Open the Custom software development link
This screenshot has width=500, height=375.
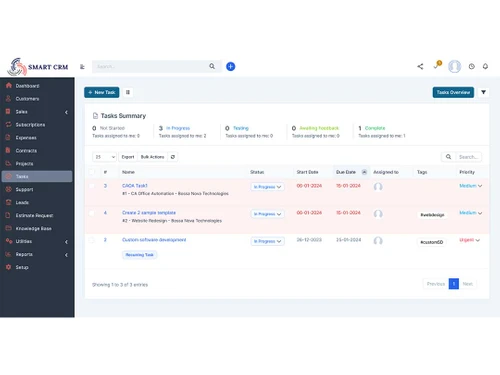(154, 240)
